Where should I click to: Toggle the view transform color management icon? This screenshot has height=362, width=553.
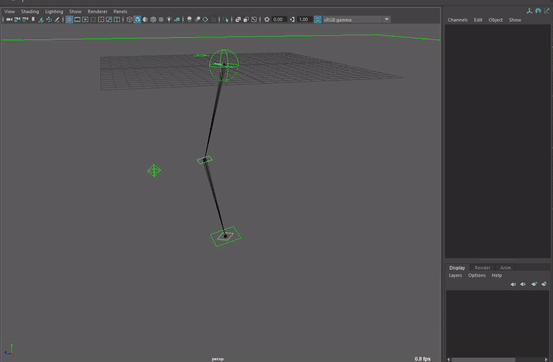318,19
